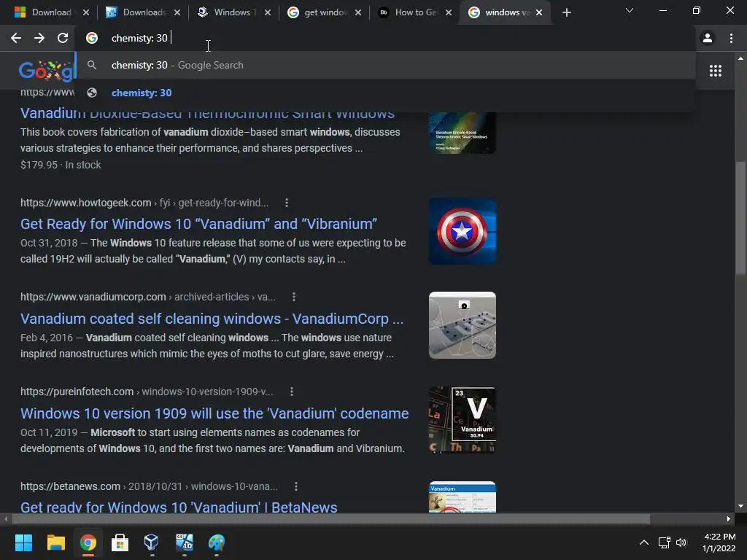This screenshot has width=747, height=560.
Task: Close the 'Download' first tab
Action: [x=86, y=12]
